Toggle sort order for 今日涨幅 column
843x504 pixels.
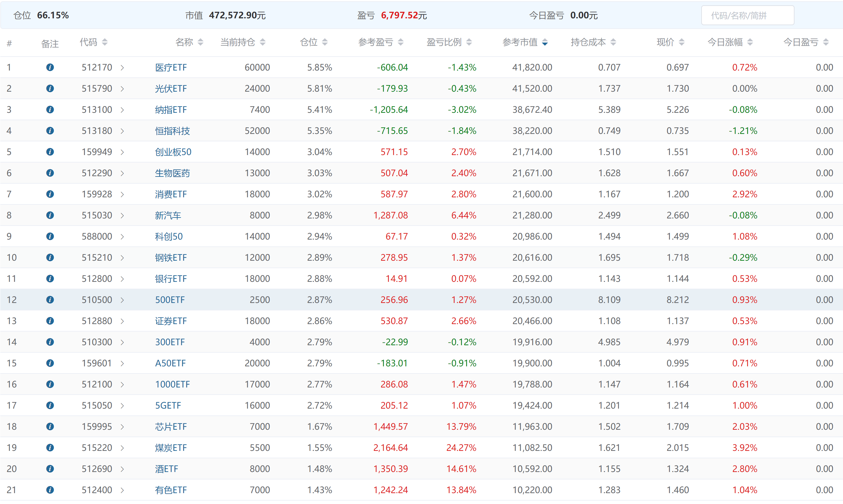750,42
